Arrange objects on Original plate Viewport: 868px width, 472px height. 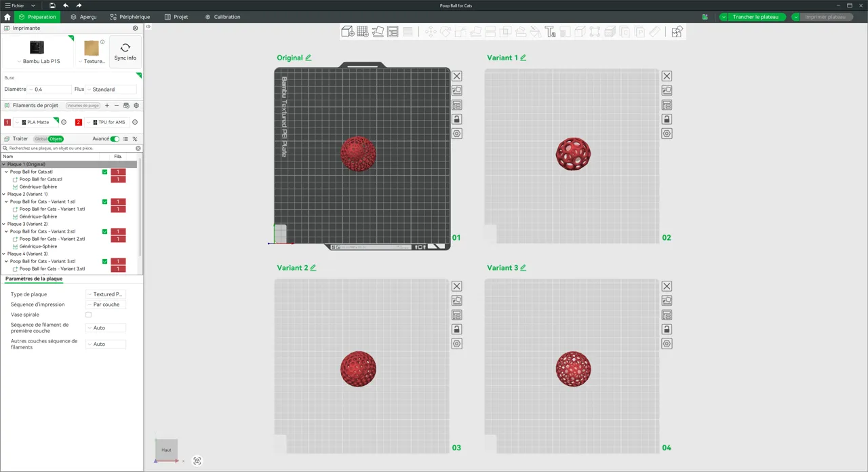pos(457,105)
